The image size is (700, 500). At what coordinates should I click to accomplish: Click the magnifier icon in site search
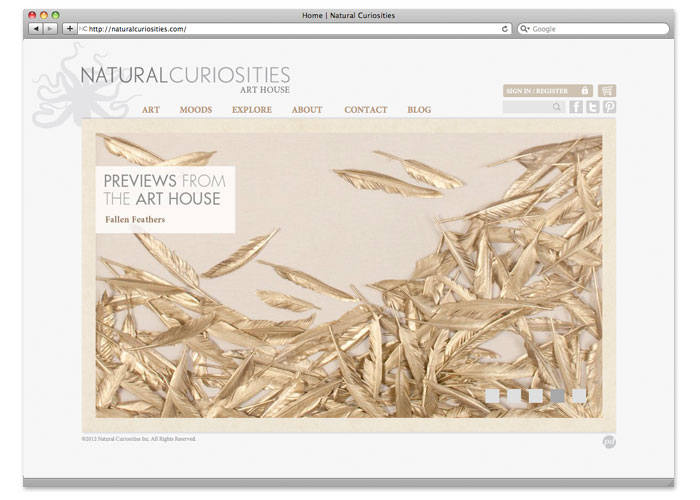(558, 107)
